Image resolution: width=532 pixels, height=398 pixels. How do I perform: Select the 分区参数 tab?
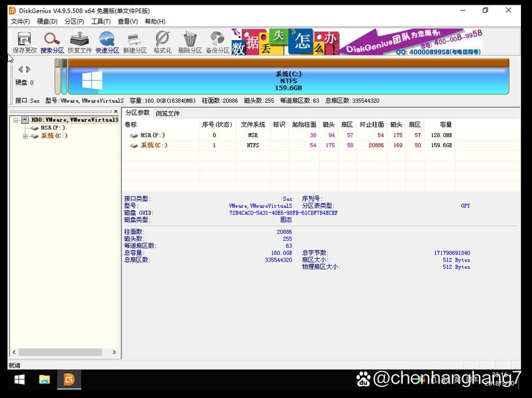click(137, 113)
